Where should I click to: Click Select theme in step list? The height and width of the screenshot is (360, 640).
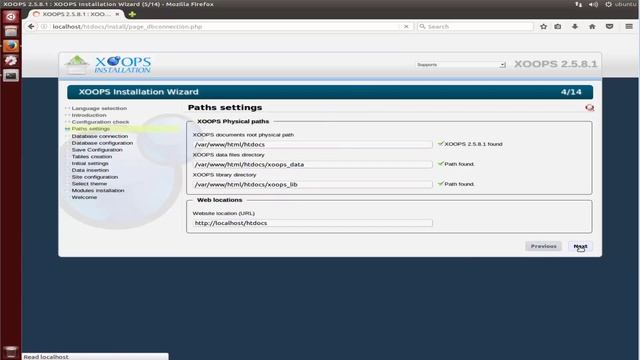click(89, 184)
